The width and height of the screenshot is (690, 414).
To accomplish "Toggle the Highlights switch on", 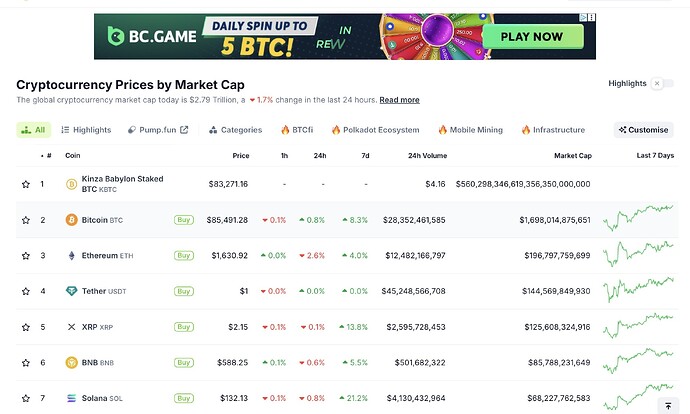I will tap(662, 84).
